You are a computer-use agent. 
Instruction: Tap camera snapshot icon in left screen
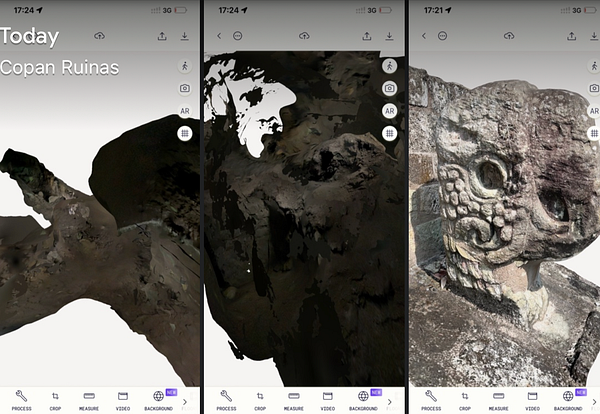pyautogui.click(x=185, y=88)
